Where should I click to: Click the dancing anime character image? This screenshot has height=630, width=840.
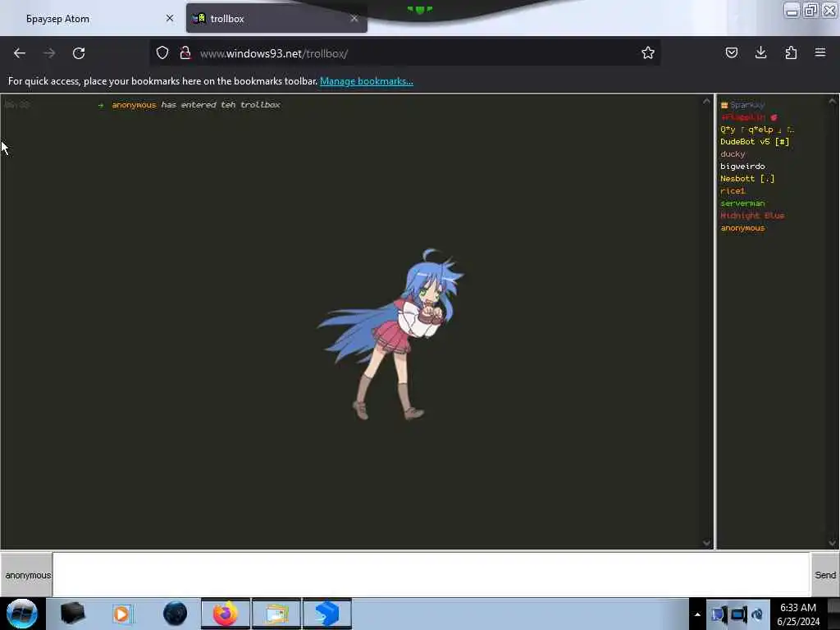[391, 335]
